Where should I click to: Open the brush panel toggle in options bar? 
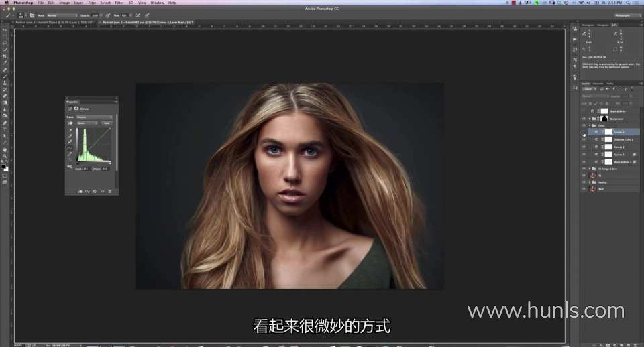(32, 15)
